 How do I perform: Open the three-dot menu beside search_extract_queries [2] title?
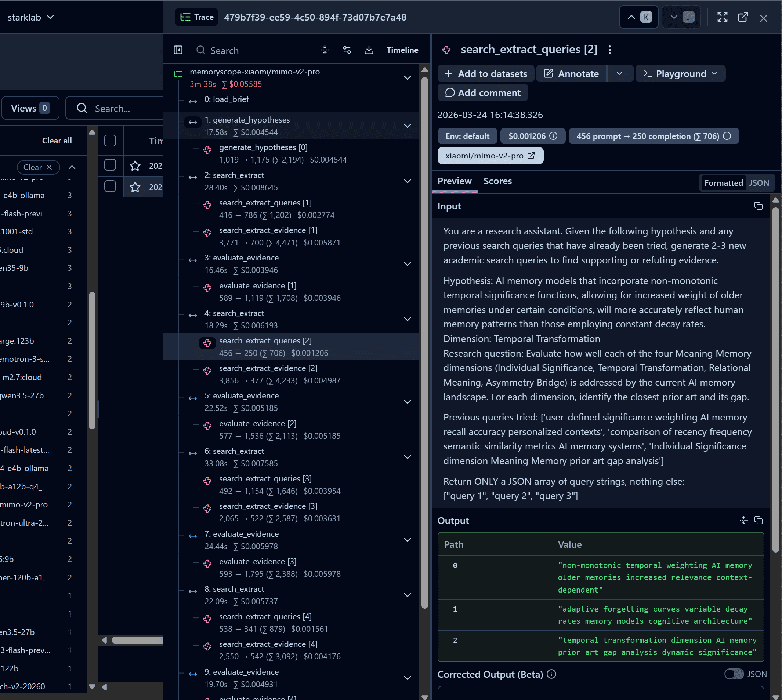609,50
